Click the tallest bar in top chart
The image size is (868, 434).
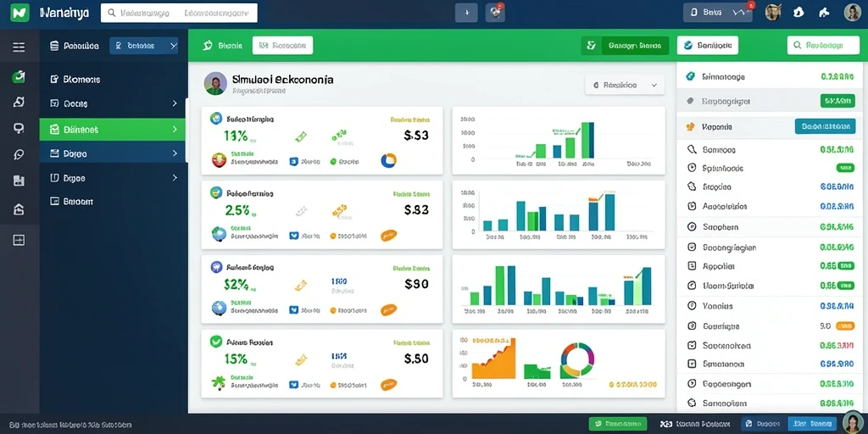tap(588, 141)
